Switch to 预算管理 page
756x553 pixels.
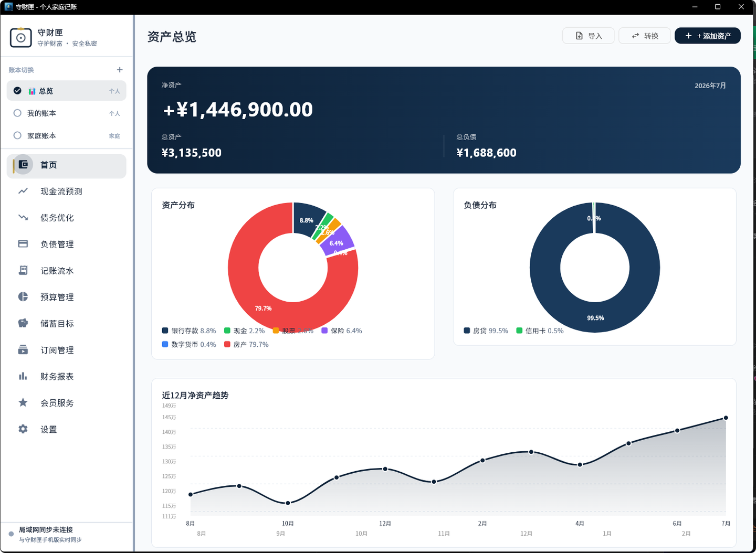point(57,297)
